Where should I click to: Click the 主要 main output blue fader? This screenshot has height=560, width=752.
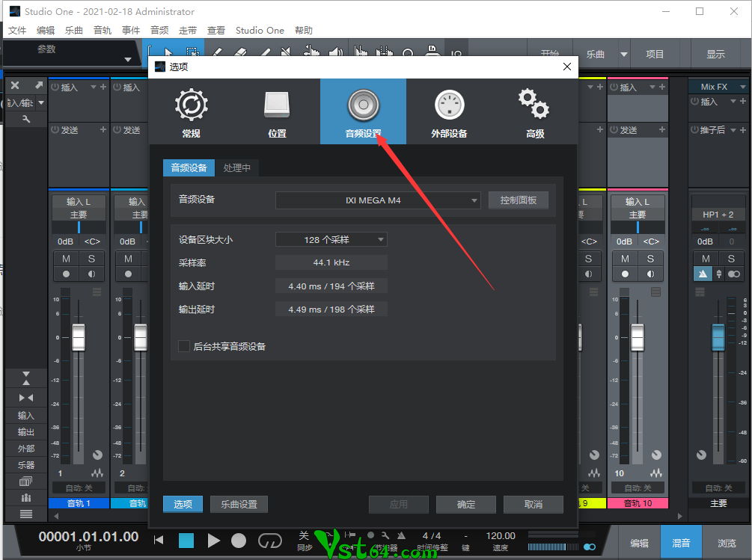[x=718, y=337]
